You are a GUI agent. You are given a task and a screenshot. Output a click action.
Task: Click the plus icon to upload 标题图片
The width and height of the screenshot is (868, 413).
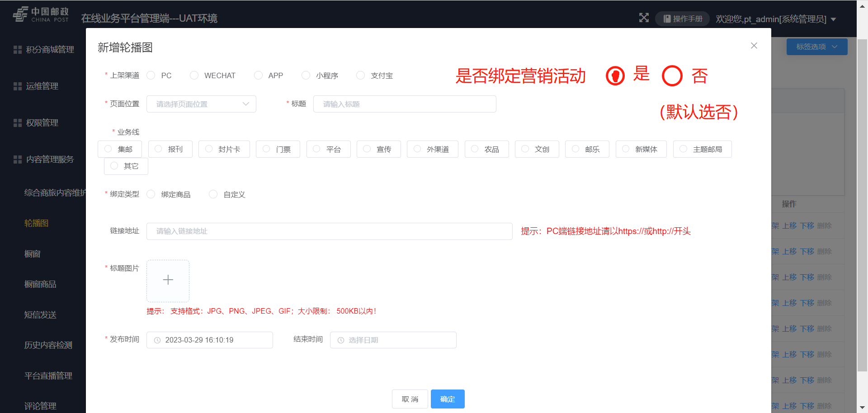[x=168, y=281]
